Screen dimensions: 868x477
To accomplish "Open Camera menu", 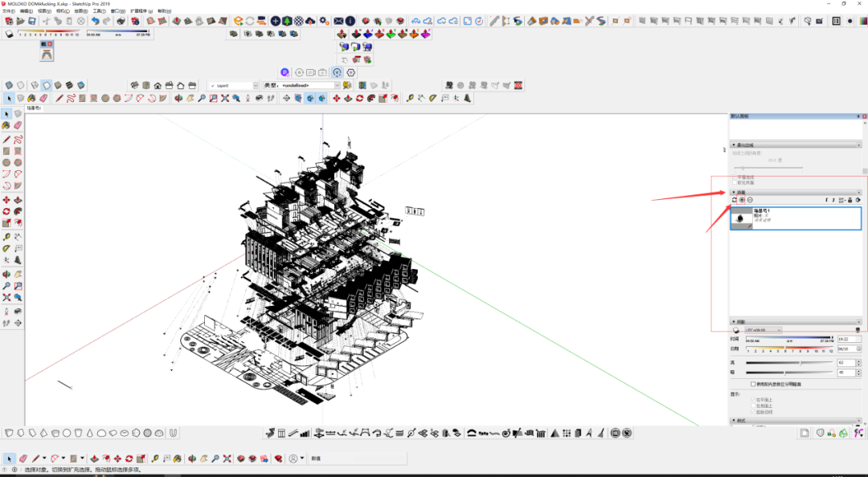I will 63,11.
